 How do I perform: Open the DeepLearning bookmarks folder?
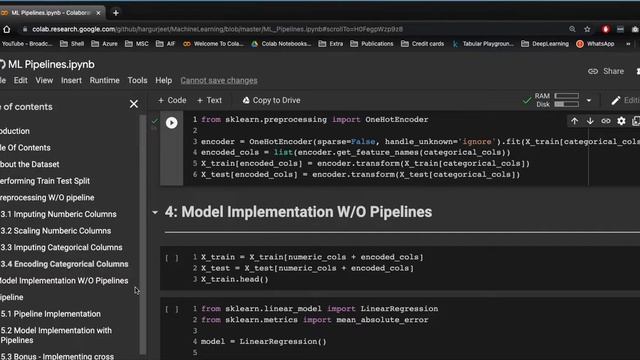(x=545, y=44)
